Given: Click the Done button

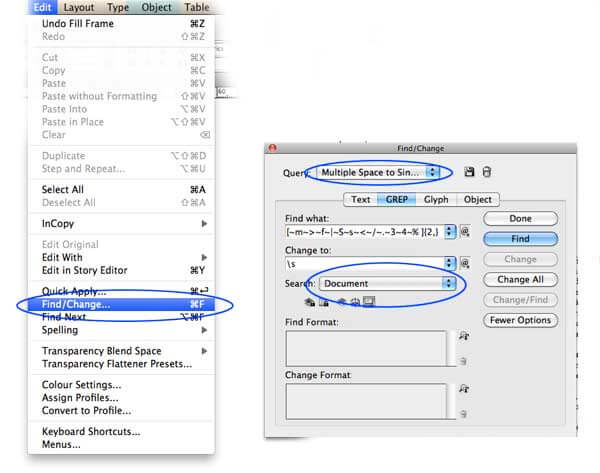Looking at the screenshot, I should tap(520, 219).
